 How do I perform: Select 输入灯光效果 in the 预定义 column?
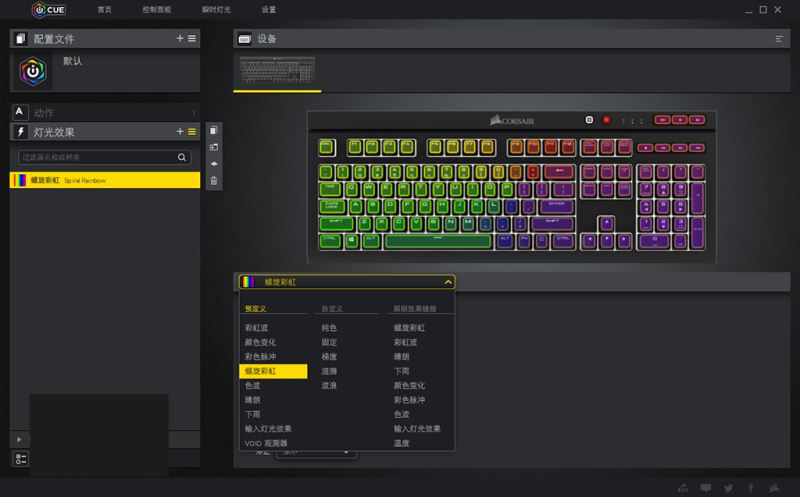click(268, 429)
